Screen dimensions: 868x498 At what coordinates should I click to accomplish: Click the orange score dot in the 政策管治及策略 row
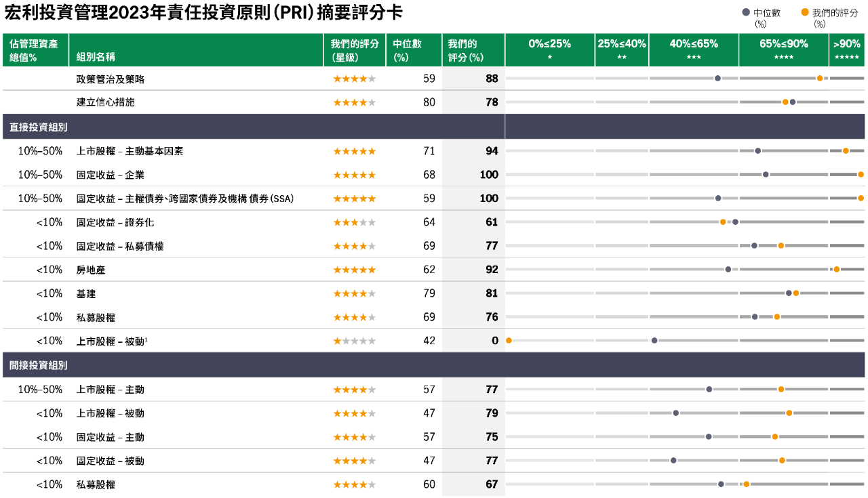(820, 79)
